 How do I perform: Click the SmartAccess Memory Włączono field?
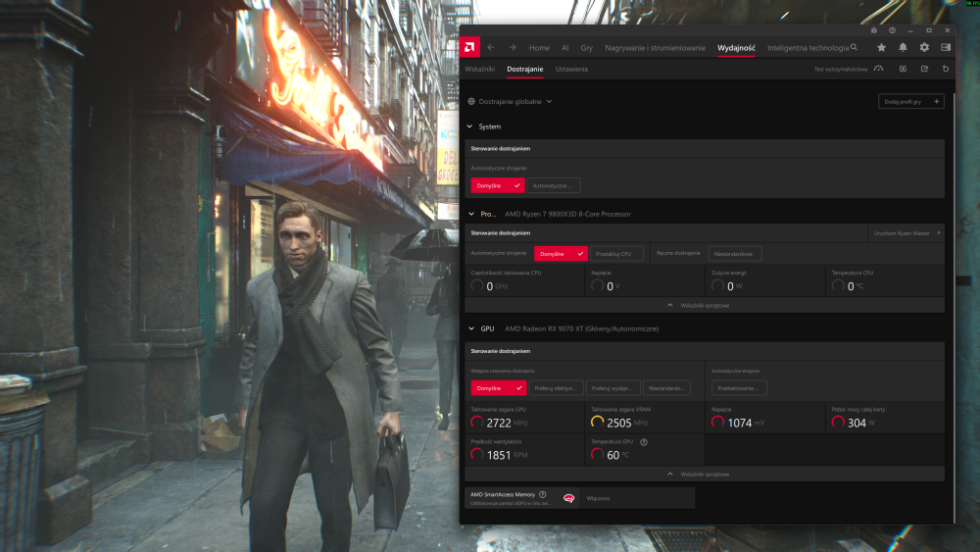click(637, 498)
